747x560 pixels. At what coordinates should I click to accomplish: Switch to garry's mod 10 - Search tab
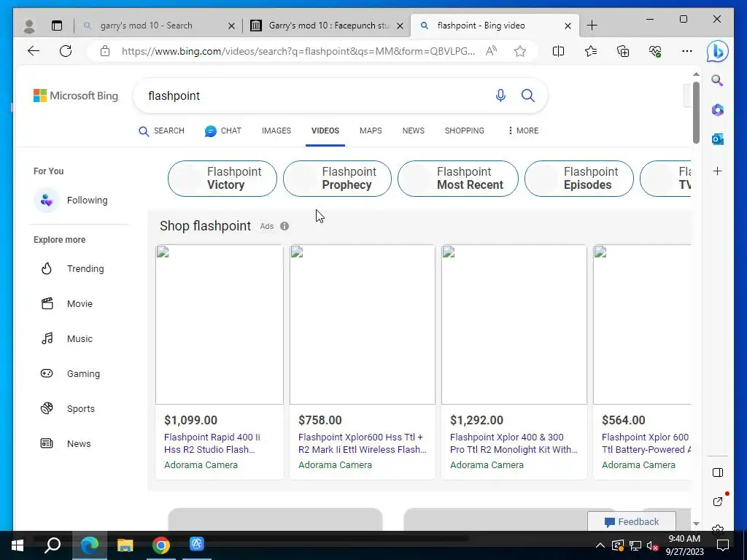coord(146,26)
